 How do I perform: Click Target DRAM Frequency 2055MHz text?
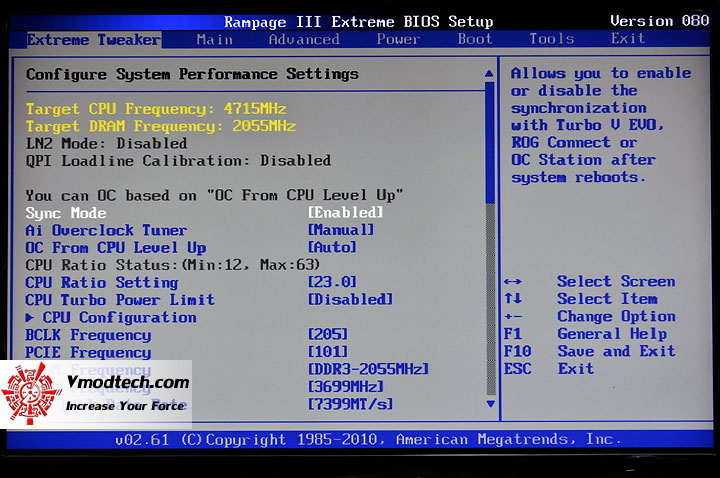point(161,126)
